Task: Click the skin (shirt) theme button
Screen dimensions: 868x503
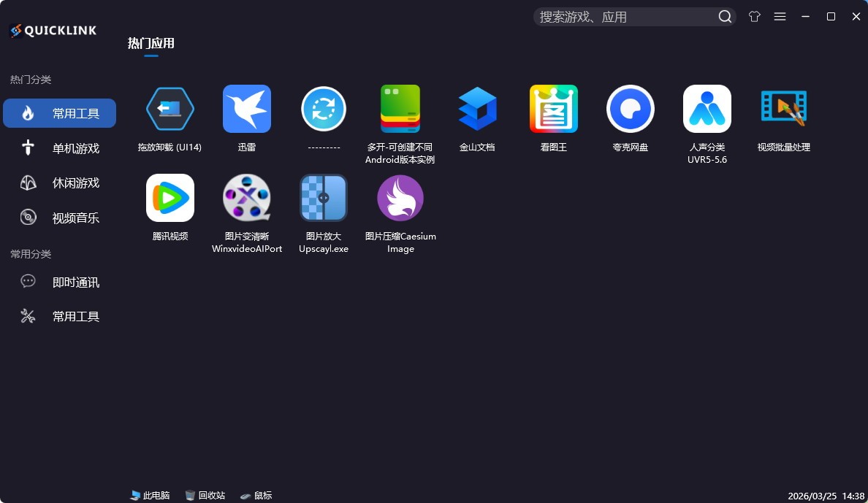Action: 755,17
